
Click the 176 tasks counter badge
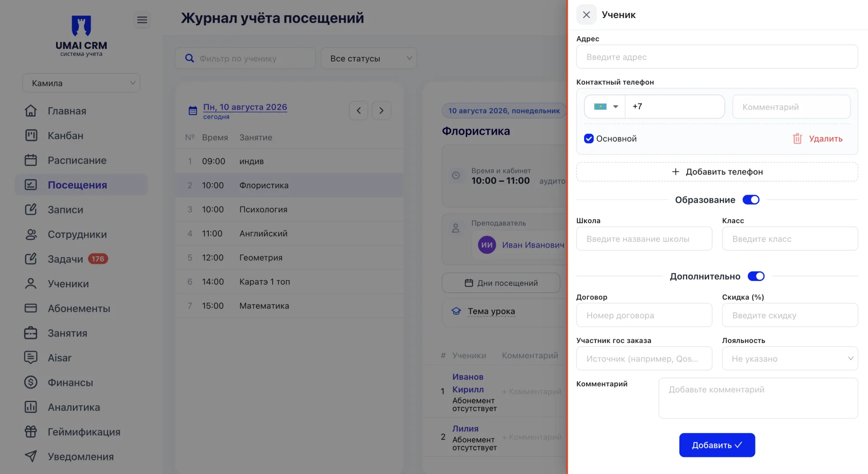[98, 259]
